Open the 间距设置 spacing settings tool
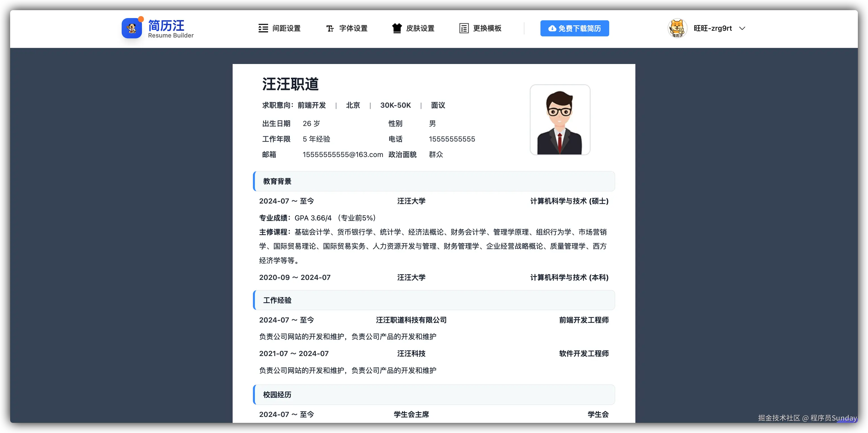Image resolution: width=868 pixels, height=433 pixels. tap(279, 28)
